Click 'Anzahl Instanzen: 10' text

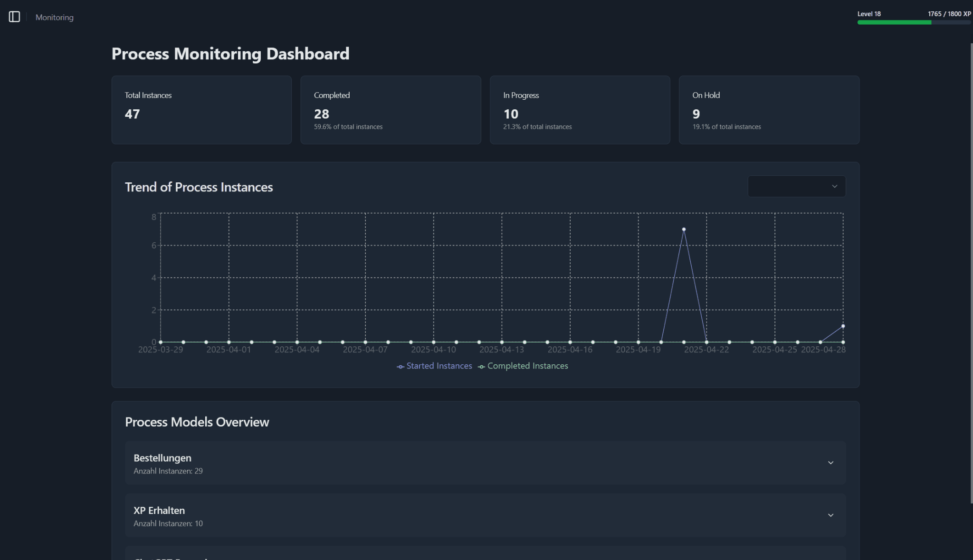coord(168,523)
